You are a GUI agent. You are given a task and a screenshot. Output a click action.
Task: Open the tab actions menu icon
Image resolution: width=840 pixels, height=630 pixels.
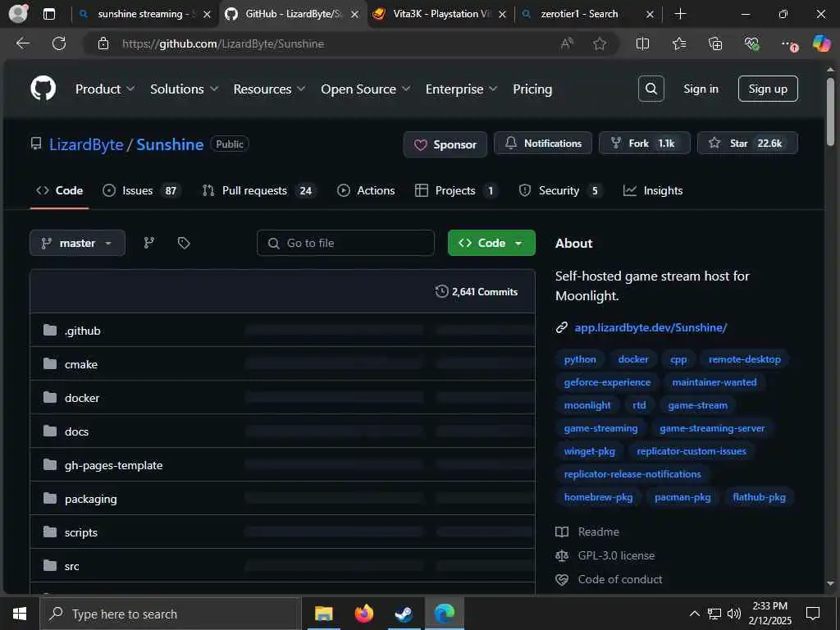pos(48,14)
